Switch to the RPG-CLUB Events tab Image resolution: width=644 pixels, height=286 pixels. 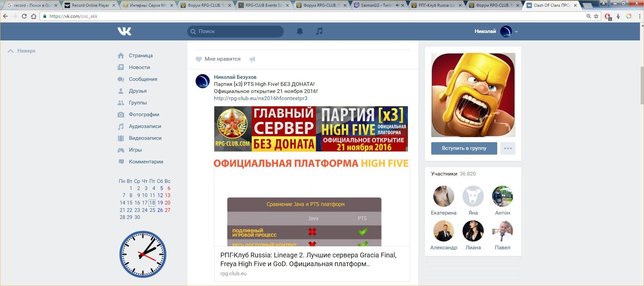click(x=263, y=5)
